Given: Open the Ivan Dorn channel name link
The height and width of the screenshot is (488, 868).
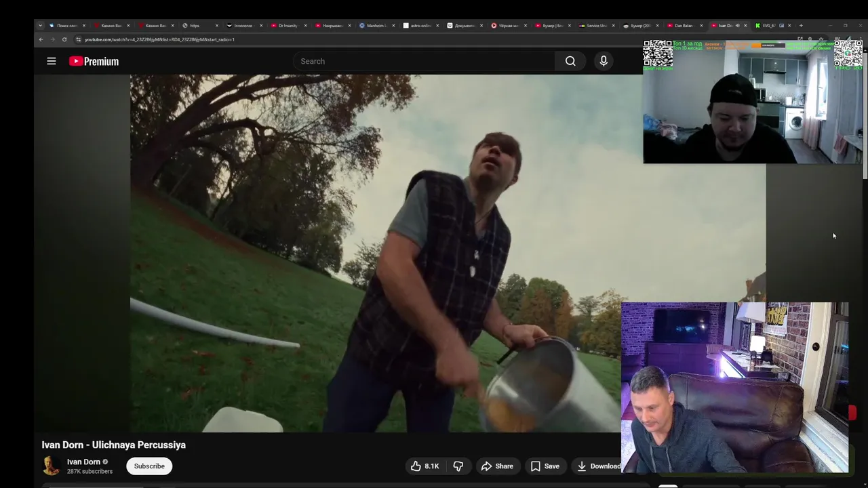Looking at the screenshot, I should pyautogui.click(x=83, y=462).
